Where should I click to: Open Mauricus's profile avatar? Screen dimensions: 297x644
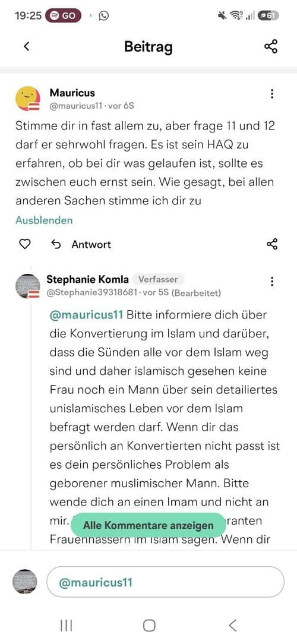point(27,99)
